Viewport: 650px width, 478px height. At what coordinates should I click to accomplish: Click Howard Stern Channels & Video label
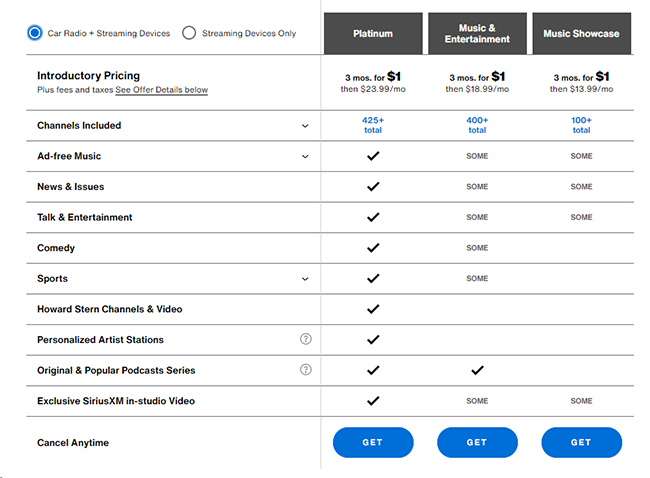tap(110, 309)
